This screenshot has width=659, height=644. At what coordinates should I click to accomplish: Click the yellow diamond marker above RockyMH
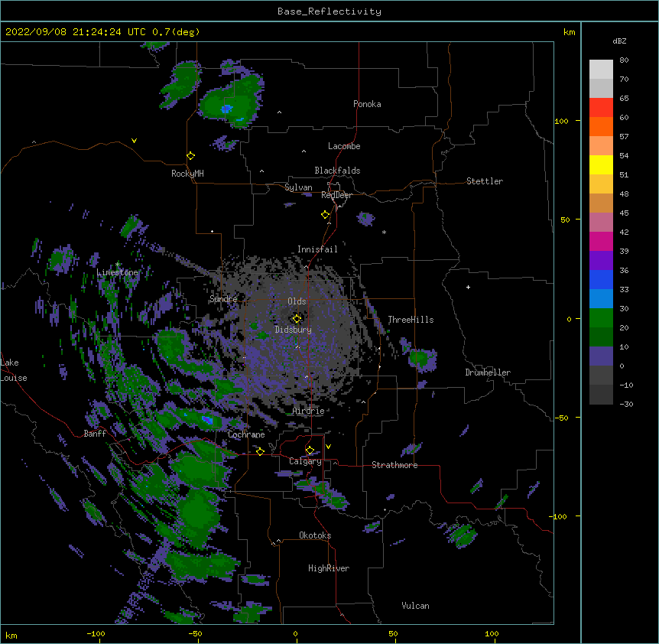pos(191,156)
